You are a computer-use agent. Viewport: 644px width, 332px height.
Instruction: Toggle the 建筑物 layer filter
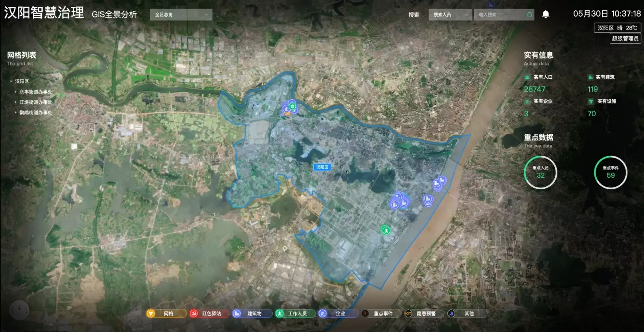(x=253, y=314)
